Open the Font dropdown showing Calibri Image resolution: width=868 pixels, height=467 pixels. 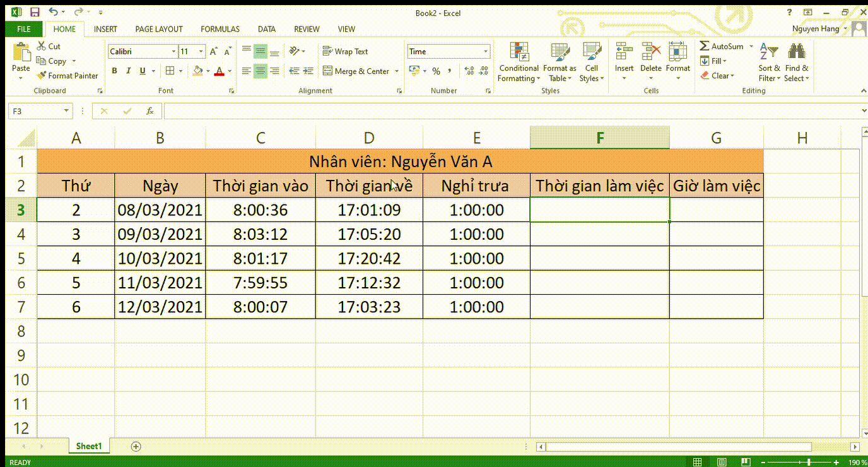coord(175,51)
